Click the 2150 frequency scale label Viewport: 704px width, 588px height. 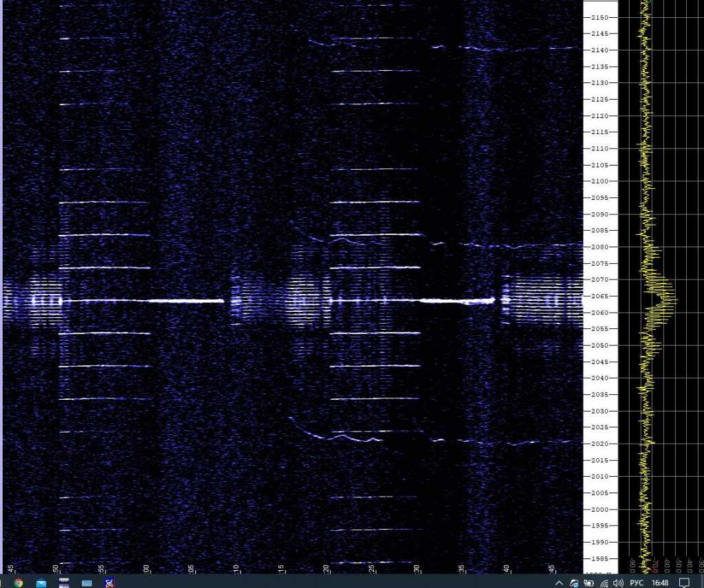[599, 17]
